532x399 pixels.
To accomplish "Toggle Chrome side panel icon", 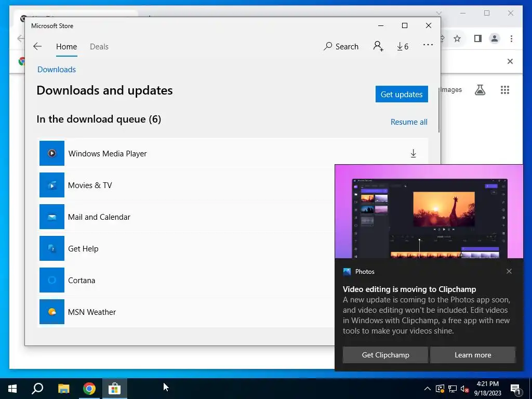I will pos(478,38).
